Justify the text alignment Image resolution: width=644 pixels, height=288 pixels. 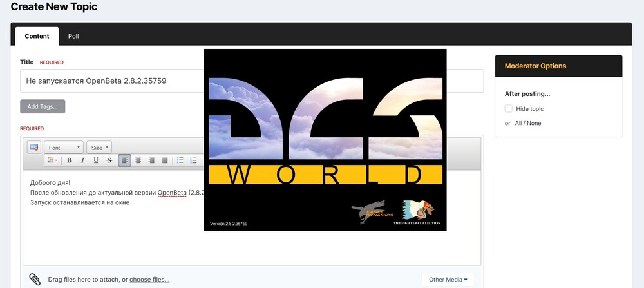click(164, 160)
